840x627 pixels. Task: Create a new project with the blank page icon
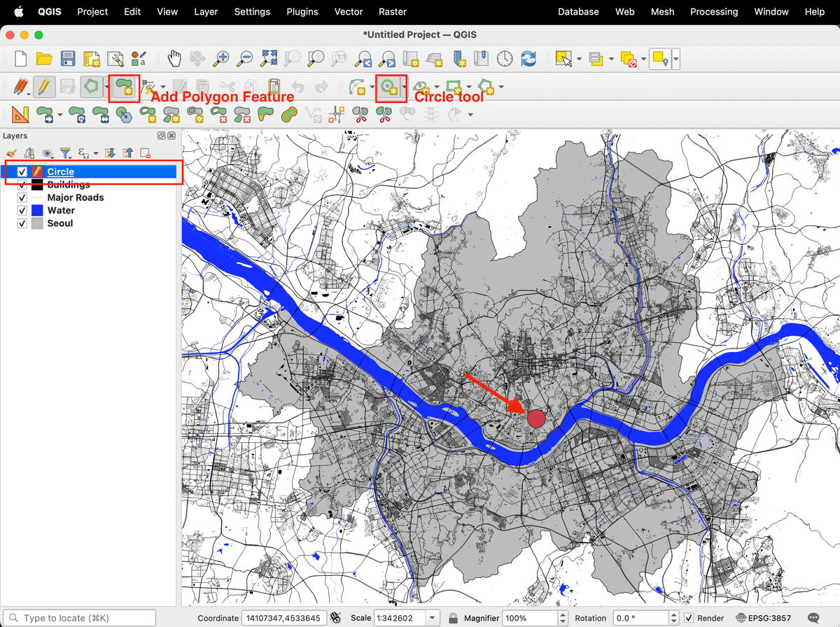point(21,59)
